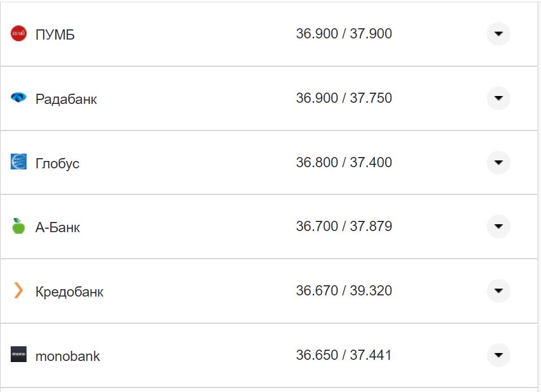Select the A-Банк bank name
The width and height of the screenshot is (541, 392).
[58, 228]
